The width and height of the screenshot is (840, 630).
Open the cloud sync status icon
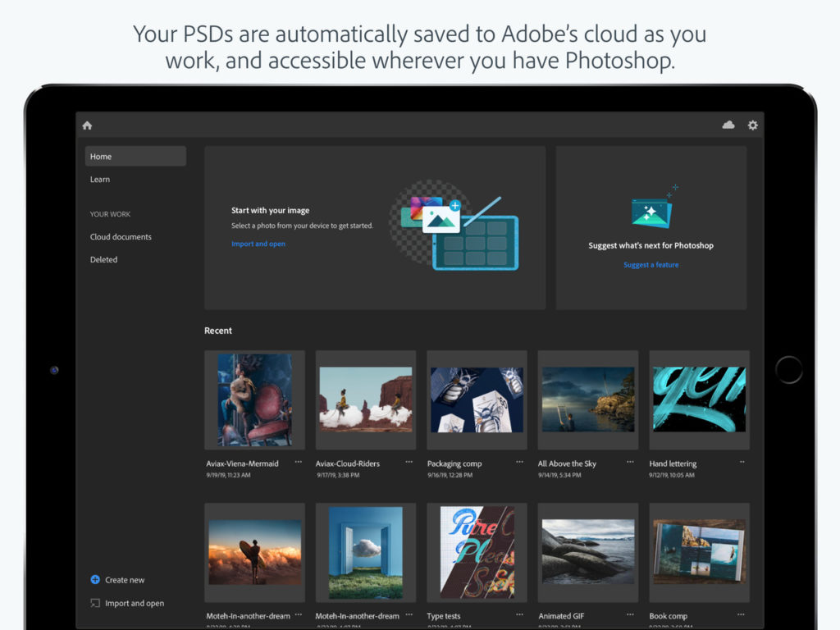[728, 125]
